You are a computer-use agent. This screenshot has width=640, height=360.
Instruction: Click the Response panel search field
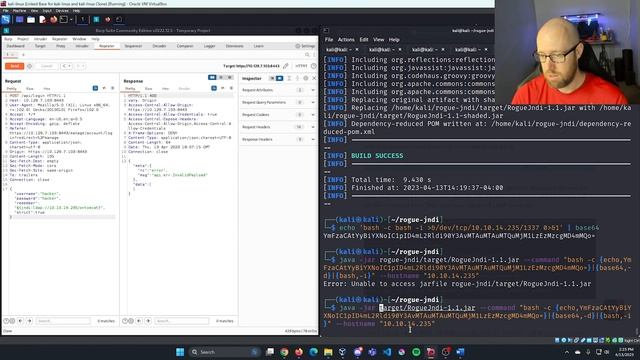coord(182,321)
